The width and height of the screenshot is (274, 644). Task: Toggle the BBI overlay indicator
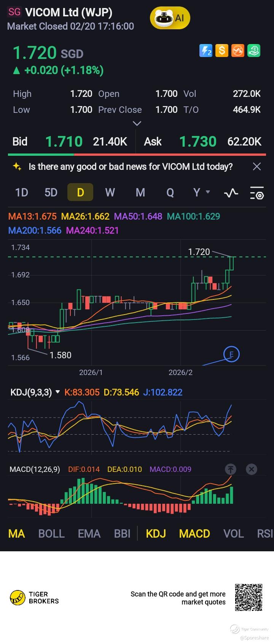click(x=122, y=533)
